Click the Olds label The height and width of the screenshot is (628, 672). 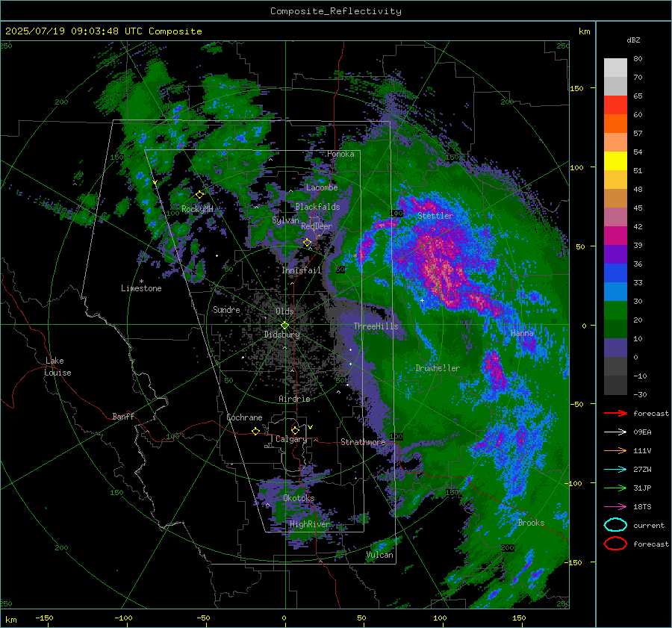tap(284, 311)
